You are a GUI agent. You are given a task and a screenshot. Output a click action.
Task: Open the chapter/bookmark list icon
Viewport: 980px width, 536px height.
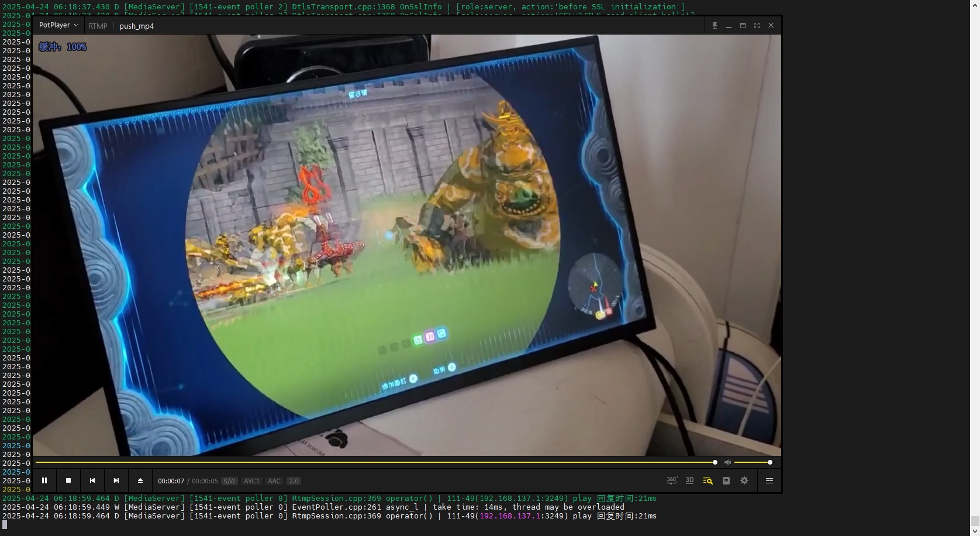tap(726, 480)
